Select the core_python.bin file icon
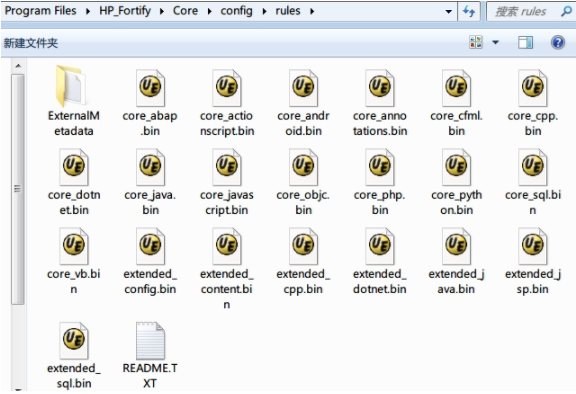This screenshot has width=576, height=394. tap(456, 167)
